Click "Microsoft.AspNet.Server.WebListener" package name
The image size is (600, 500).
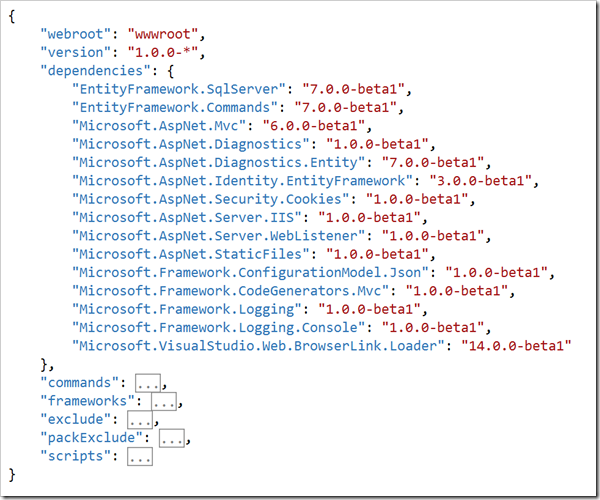218,236
